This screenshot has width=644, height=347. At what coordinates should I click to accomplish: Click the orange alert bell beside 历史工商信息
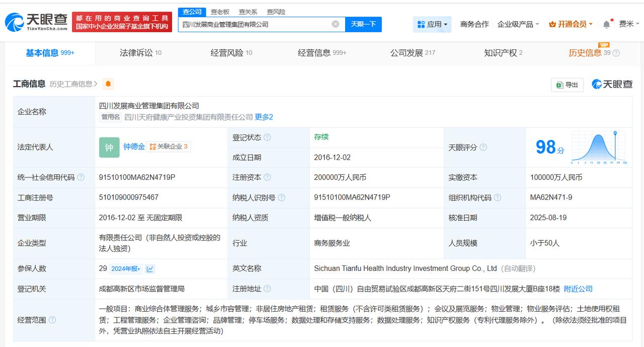coord(108,84)
